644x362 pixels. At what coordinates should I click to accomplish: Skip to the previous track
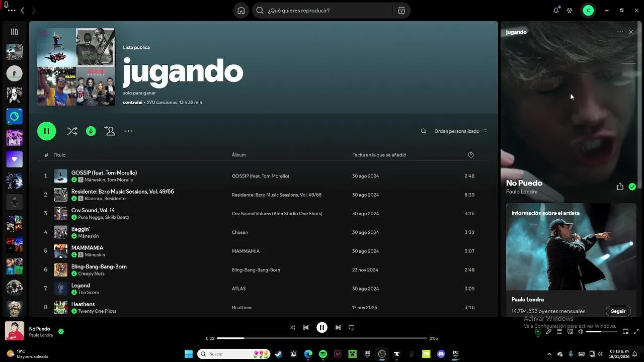[x=306, y=327]
